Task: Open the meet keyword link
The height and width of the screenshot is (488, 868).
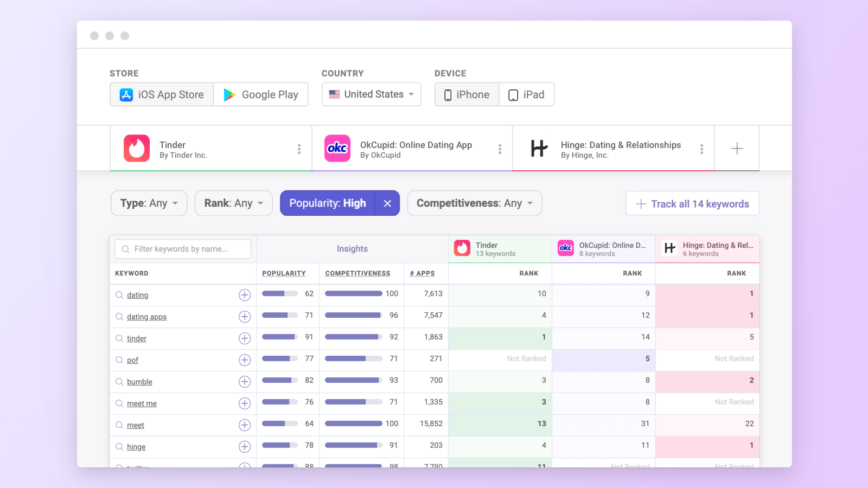Action: (x=136, y=425)
